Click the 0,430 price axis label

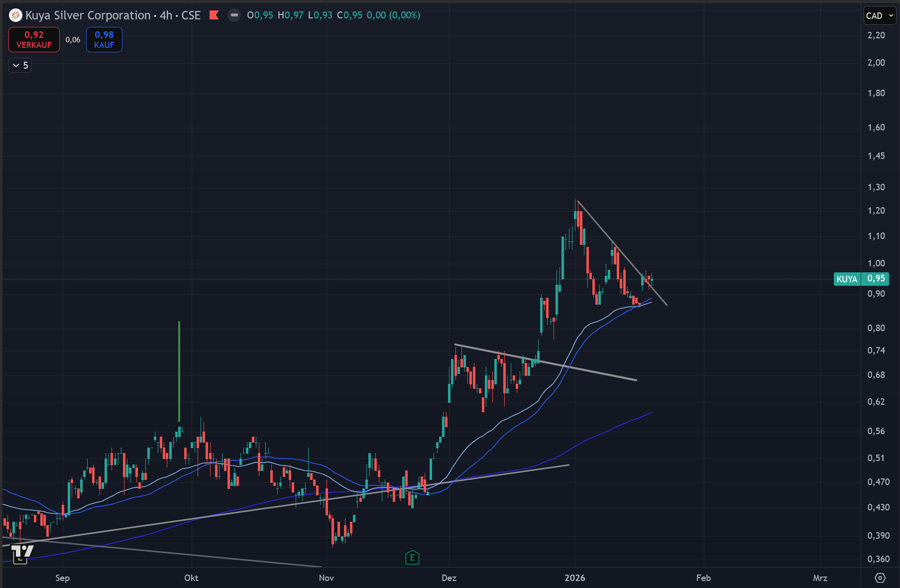879,507
